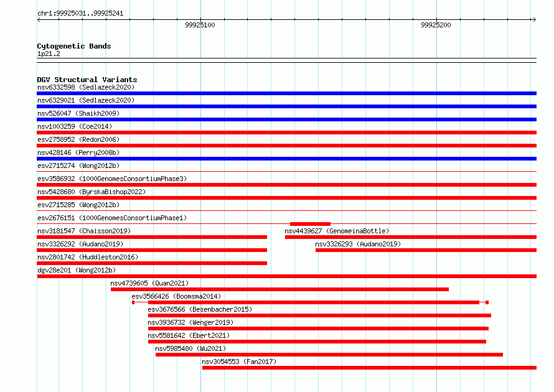Open variant esv2715285 (Wong2012b)
This screenshot has height=392, width=554.
(78, 205)
